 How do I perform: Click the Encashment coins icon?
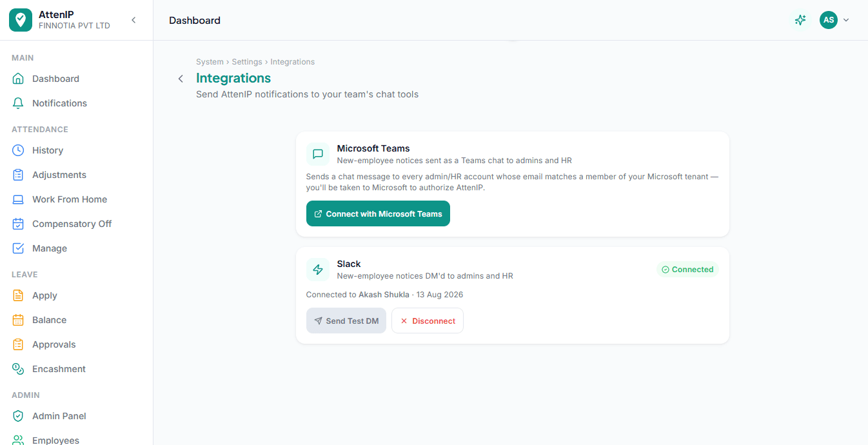18,369
